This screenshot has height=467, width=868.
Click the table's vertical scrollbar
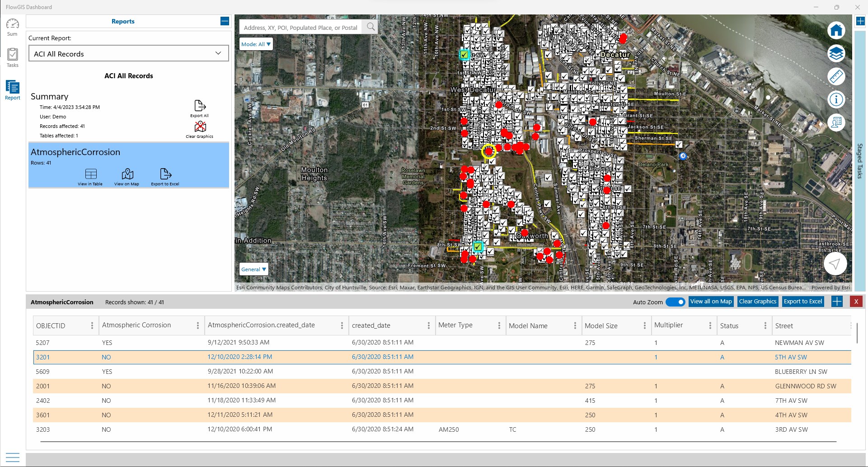[857, 333]
